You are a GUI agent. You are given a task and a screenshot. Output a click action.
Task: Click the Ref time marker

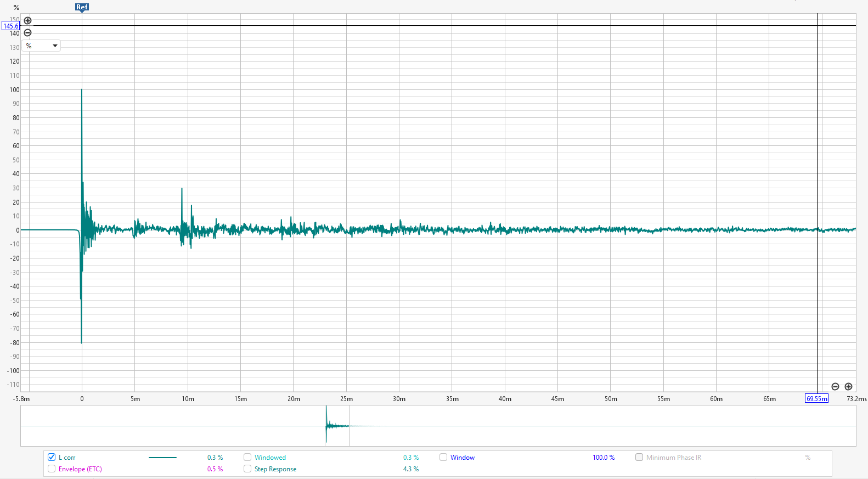tap(82, 7)
